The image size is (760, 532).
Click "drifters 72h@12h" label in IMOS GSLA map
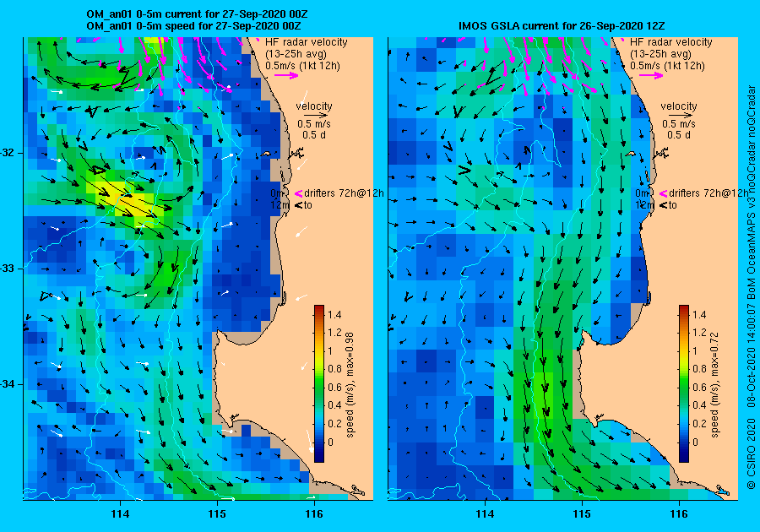point(708,193)
